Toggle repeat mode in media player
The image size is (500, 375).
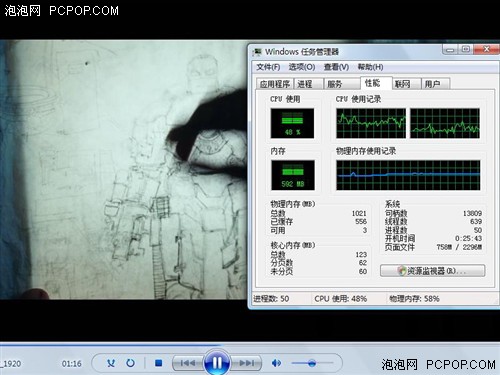(x=130, y=363)
